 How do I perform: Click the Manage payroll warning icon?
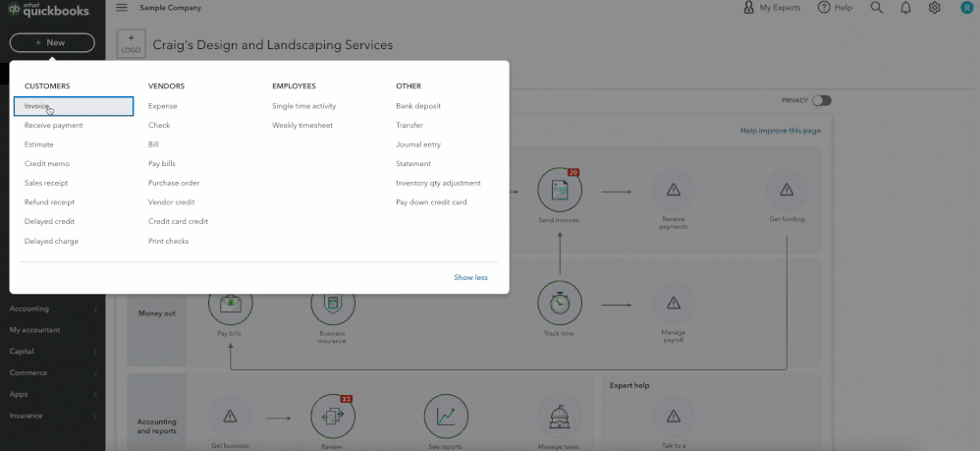point(673,304)
